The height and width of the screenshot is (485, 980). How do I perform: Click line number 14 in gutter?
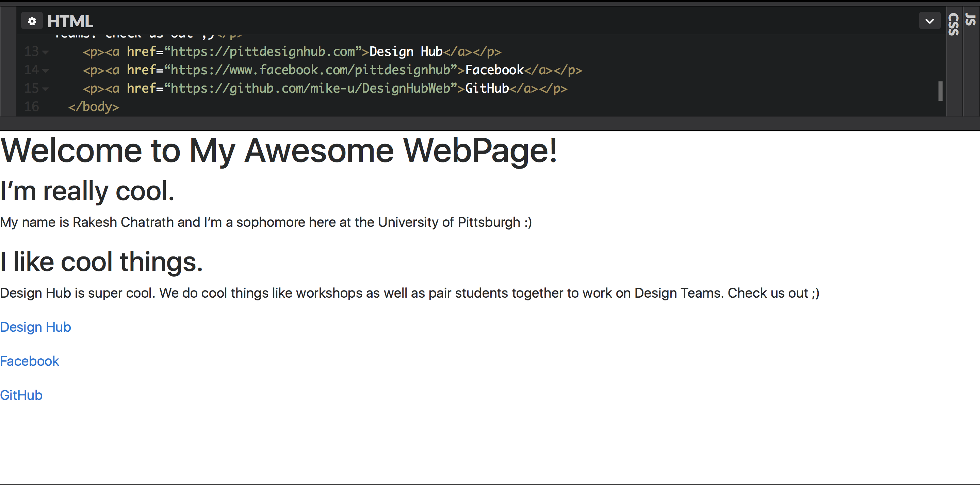pos(32,70)
